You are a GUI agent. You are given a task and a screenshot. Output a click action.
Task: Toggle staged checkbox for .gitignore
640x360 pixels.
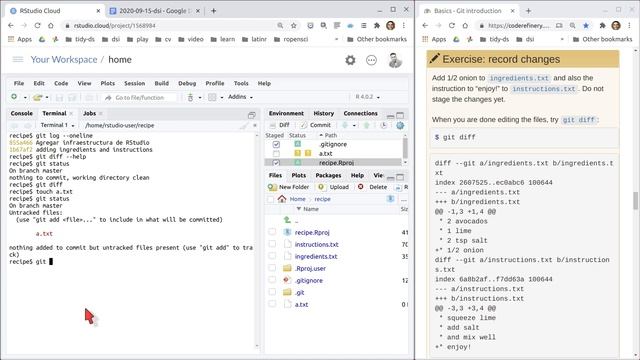[276, 144]
